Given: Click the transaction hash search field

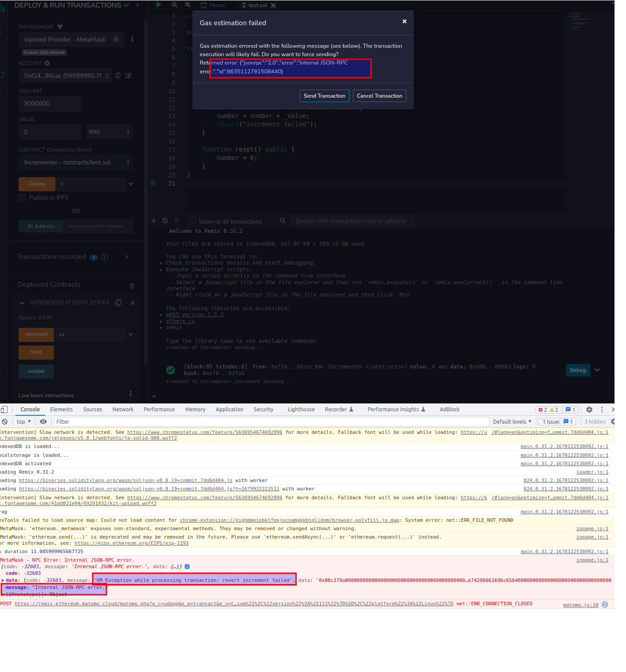Looking at the screenshot, I should click(x=352, y=221).
